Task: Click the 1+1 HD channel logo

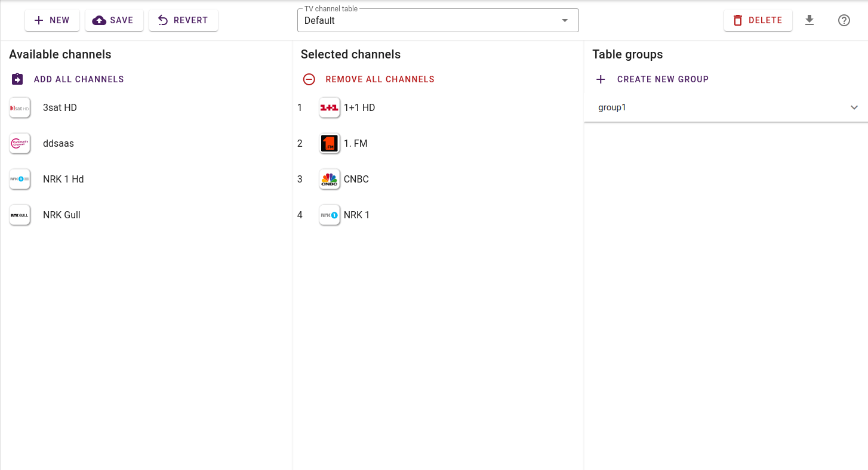Action: 330,108
